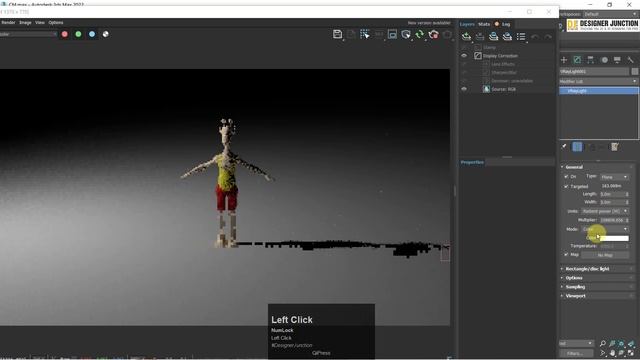Open the Units dropdown

pos(605,211)
